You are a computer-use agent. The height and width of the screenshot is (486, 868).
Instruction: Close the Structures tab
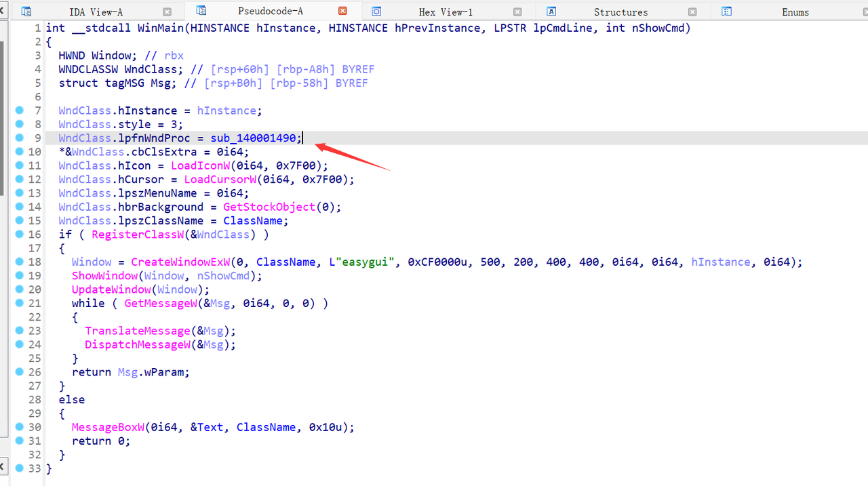pyautogui.click(x=692, y=12)
